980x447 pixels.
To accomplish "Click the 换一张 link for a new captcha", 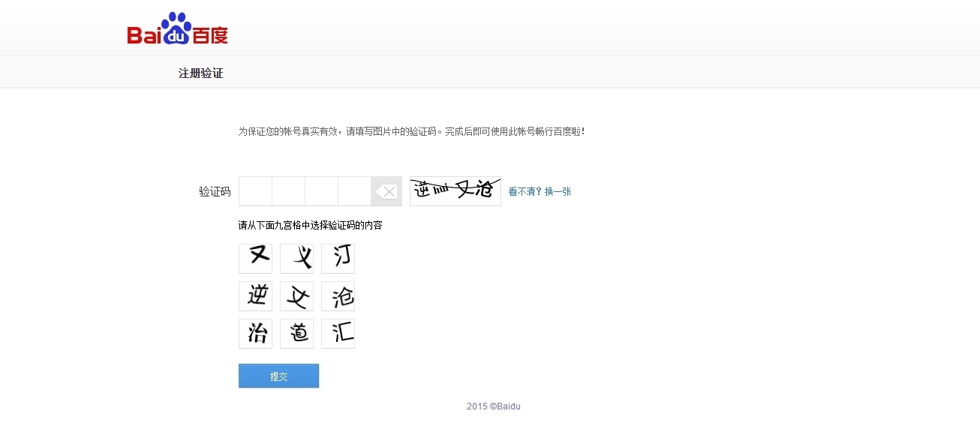I will click(x=557, y=191).
